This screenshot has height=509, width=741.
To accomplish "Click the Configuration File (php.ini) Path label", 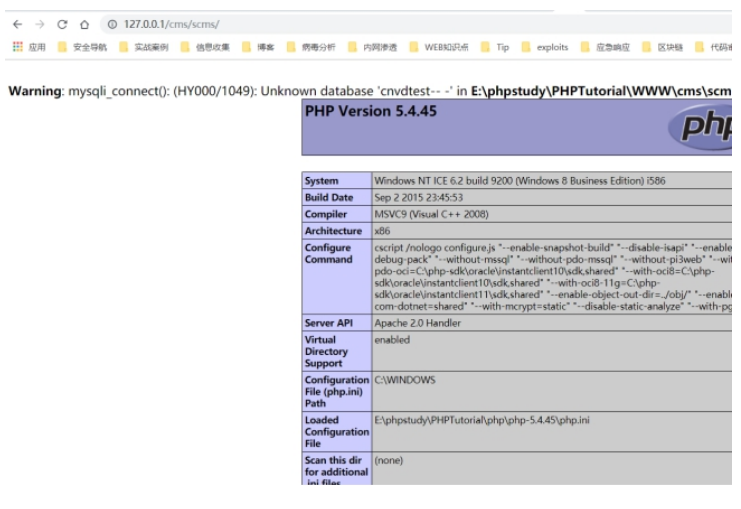I will [336, 391].
